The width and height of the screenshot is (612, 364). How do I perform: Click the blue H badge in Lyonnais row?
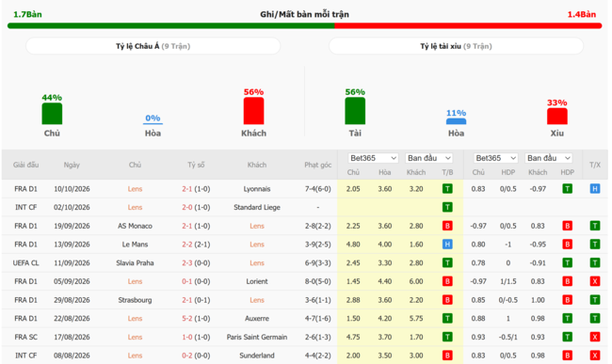pyautogui.click(x=594, y=189)
